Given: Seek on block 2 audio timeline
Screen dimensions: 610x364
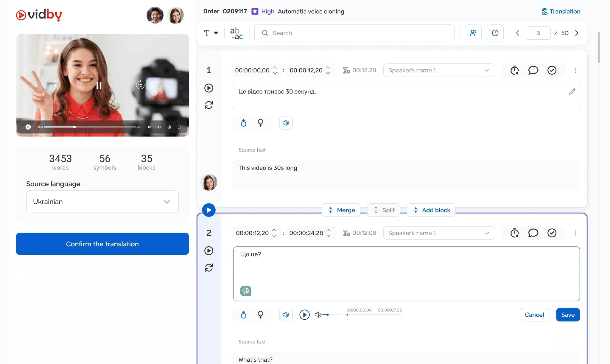Looking at the screenshot, I should (x=374, y=315).
